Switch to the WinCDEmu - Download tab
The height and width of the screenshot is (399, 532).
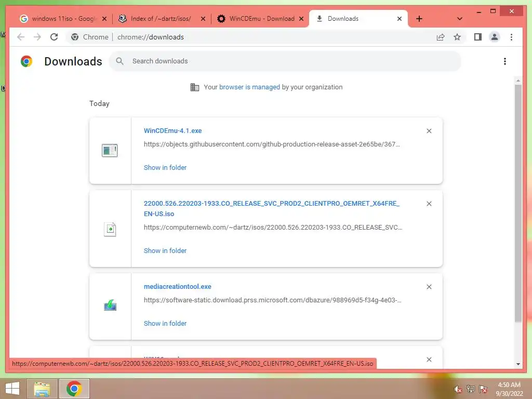(x=261, y=19)
